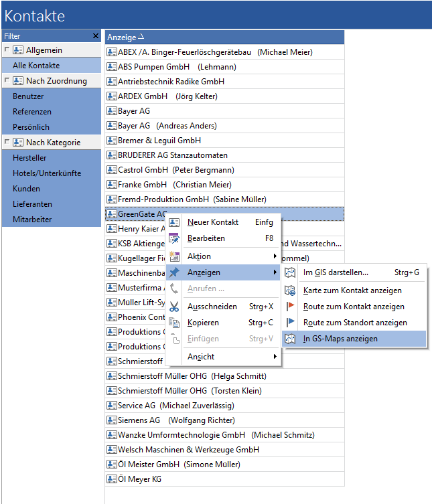The height and width of the screenshot is (504, 432).
Task: Select the Hotels/Unterkünfte category filter
Action: click(52, 173)
